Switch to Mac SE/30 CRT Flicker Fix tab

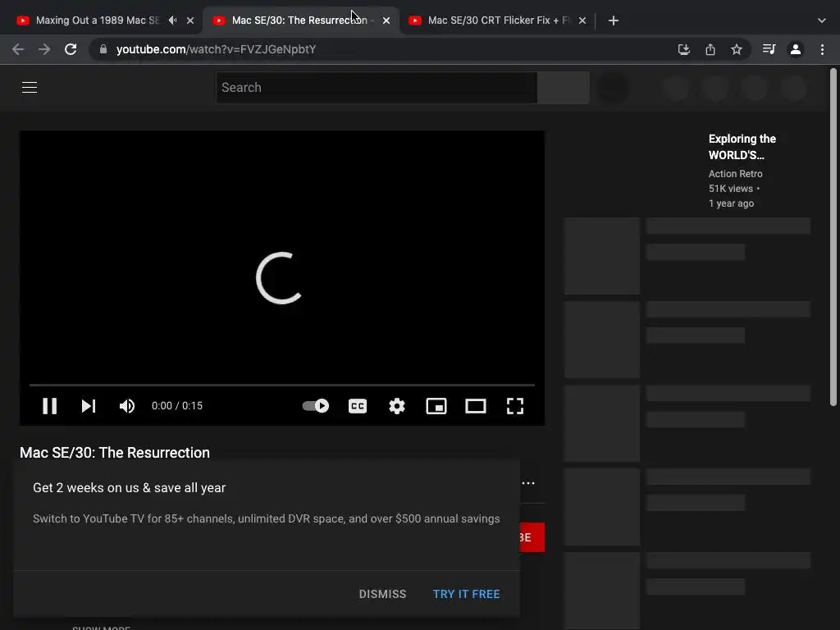click(498, 21)
